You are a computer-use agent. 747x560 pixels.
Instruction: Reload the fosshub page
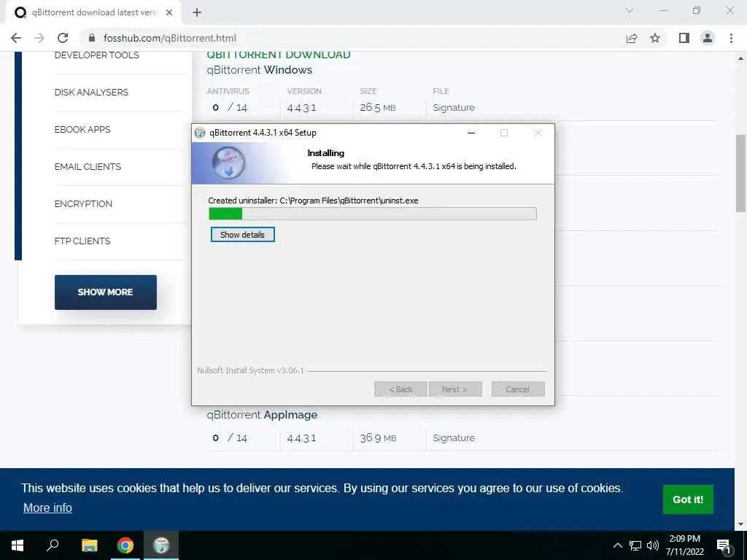click(x=63, y=38)
